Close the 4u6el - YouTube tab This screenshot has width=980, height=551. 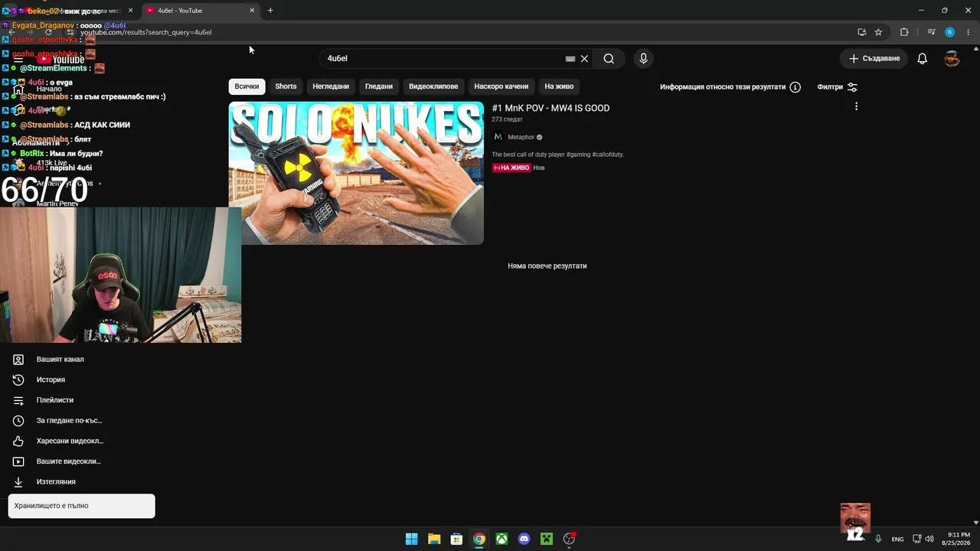(x=252, y=11)
